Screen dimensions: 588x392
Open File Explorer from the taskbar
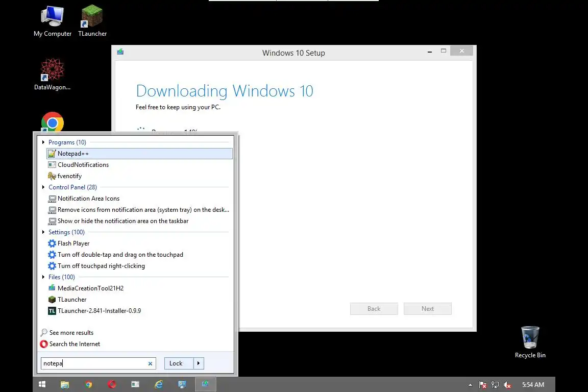pyautogui.click(x=65, y=384)
